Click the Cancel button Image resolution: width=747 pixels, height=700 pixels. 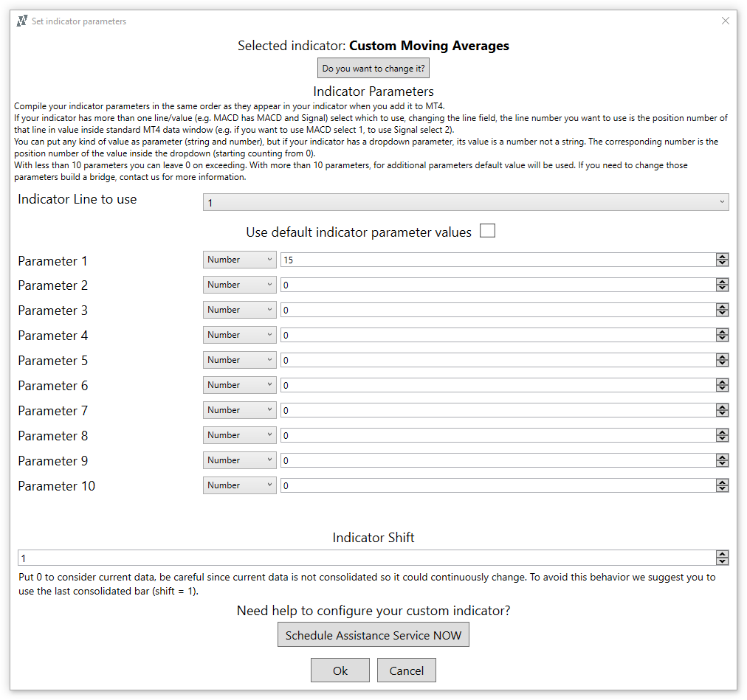(x=406, y=670)
